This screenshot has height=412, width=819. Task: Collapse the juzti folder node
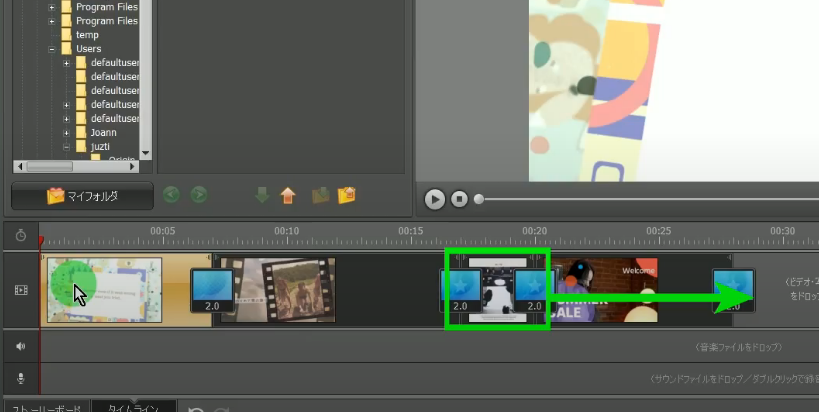(x=67, y=147)
